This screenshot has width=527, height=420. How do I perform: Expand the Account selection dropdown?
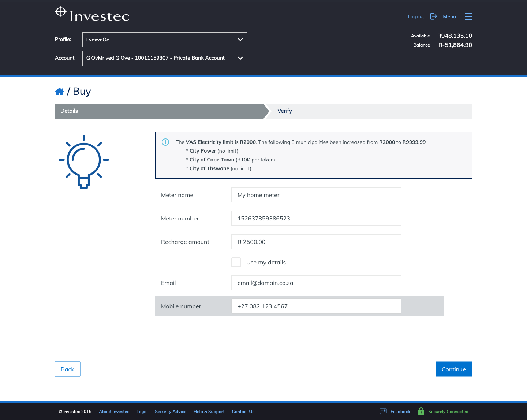[164, 58]
